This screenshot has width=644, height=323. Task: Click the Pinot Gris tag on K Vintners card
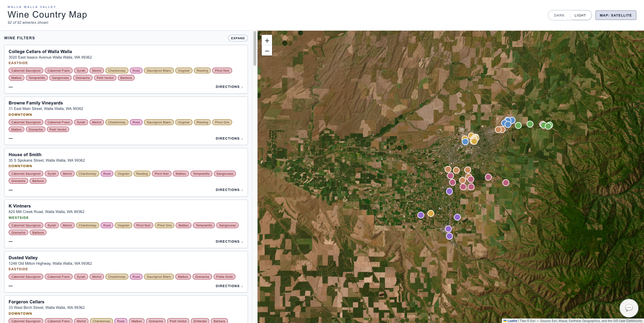[x=165, y=225]
